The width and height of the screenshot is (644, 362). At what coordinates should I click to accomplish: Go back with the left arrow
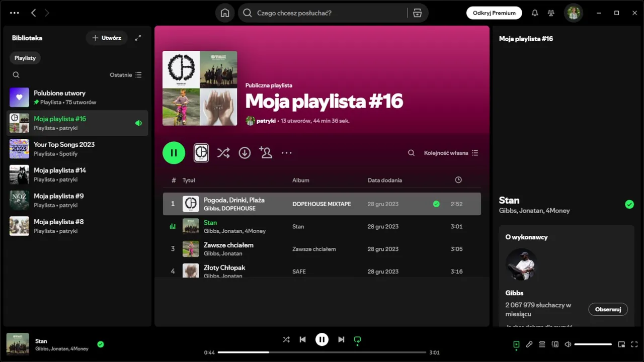click(x=33, y=13)
